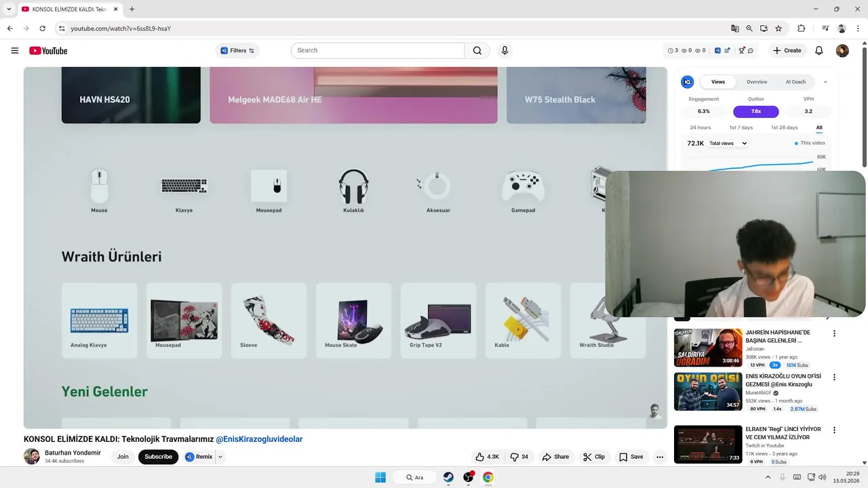Screen dimensions: 868x488
Task: Click the Join button
Action: click(x=123, y=457)
